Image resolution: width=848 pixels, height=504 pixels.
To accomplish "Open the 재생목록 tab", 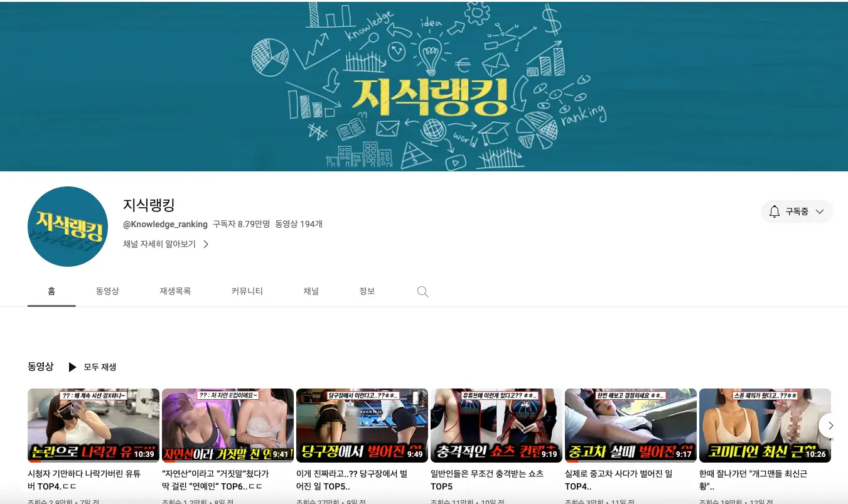I will tap(175, 291).
